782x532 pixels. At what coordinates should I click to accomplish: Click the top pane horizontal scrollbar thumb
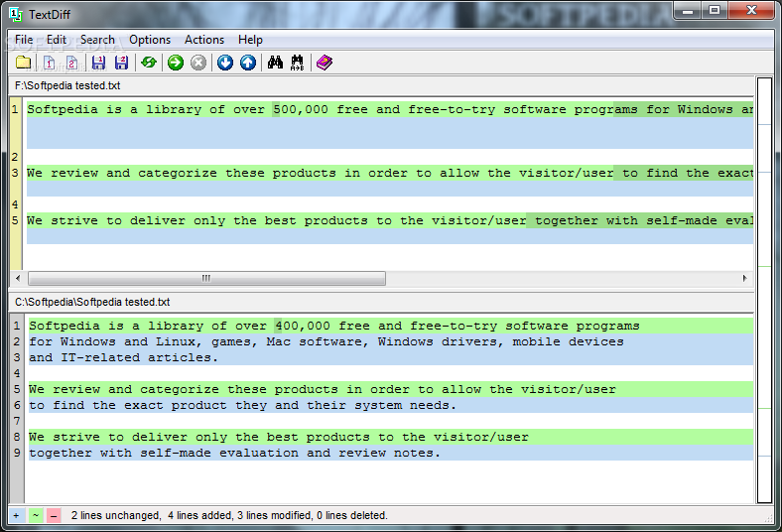click(206, 278)
